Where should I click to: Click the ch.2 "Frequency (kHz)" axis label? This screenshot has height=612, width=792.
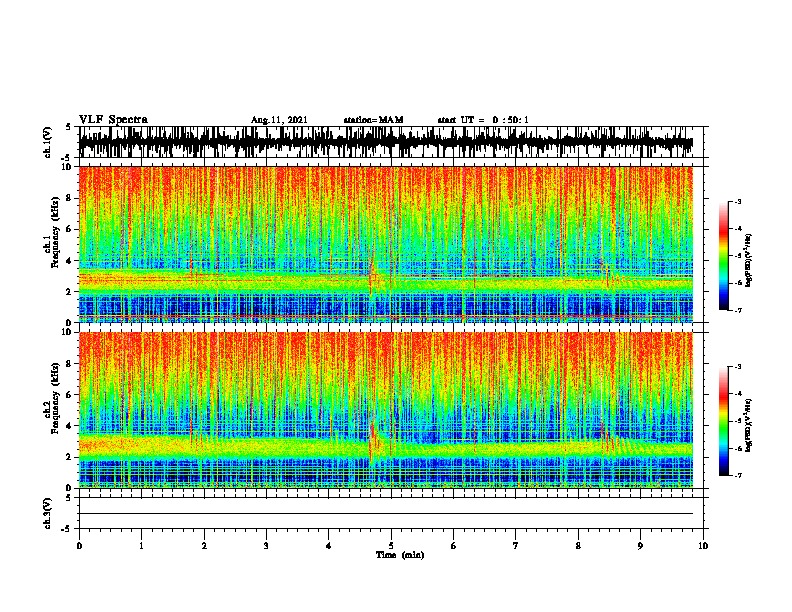55,398
